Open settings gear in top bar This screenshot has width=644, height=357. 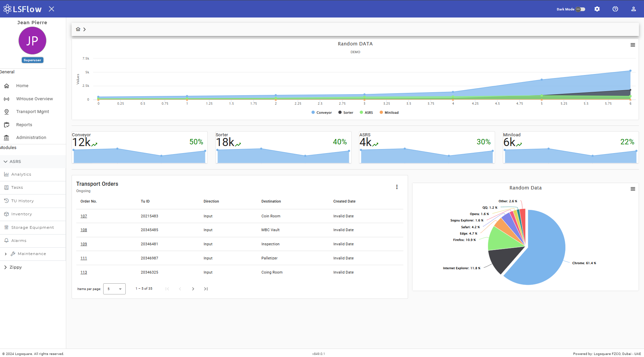(x=597, y=9)
